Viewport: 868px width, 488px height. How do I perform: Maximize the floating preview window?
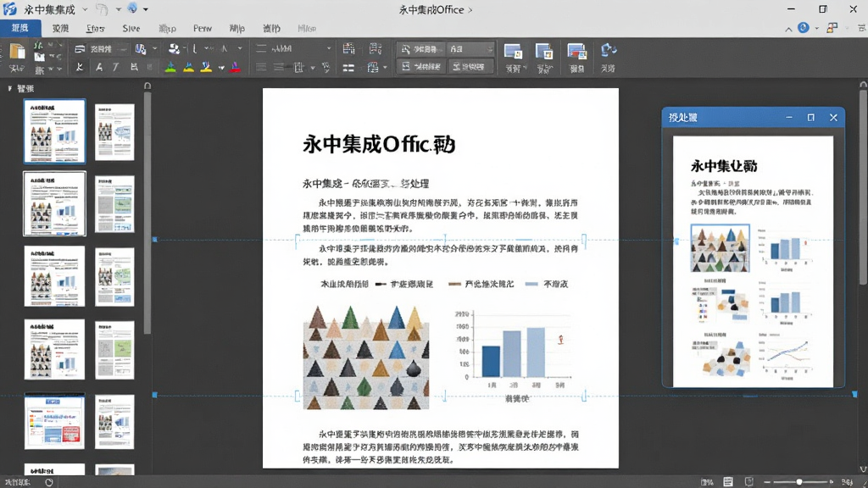tap(811, 117)
